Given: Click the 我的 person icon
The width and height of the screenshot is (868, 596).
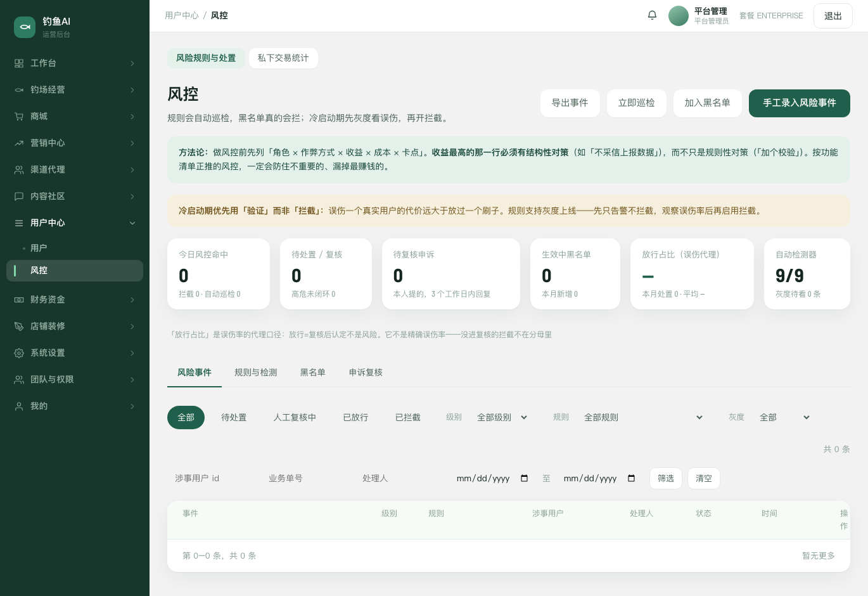Looking at the screenshot, I should [x=19, y=406].
